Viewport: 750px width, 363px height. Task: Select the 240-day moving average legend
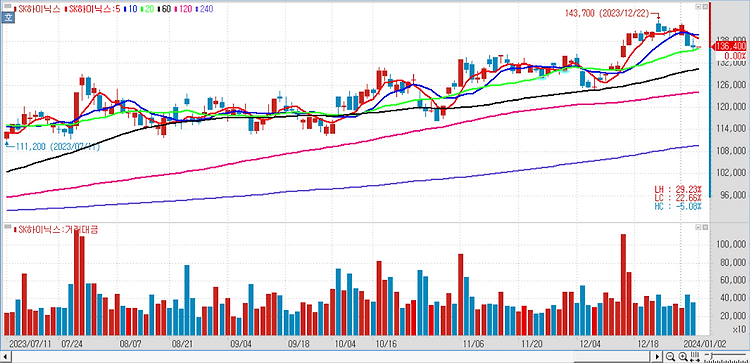pos(205,9)
